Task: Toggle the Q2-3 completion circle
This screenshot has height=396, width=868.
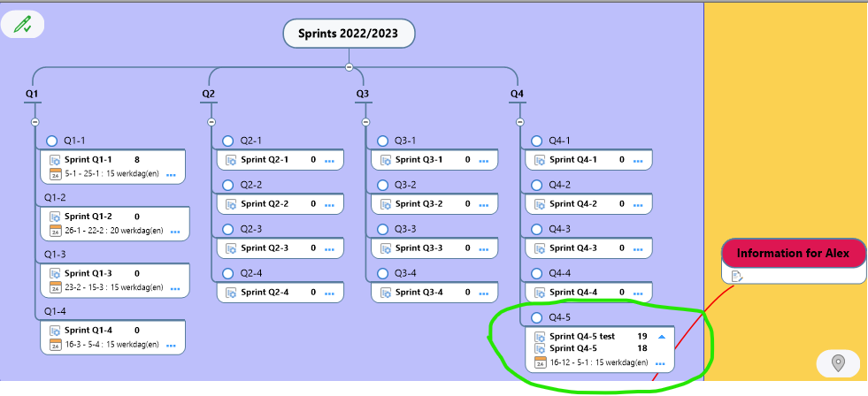Action: point(227,230)
